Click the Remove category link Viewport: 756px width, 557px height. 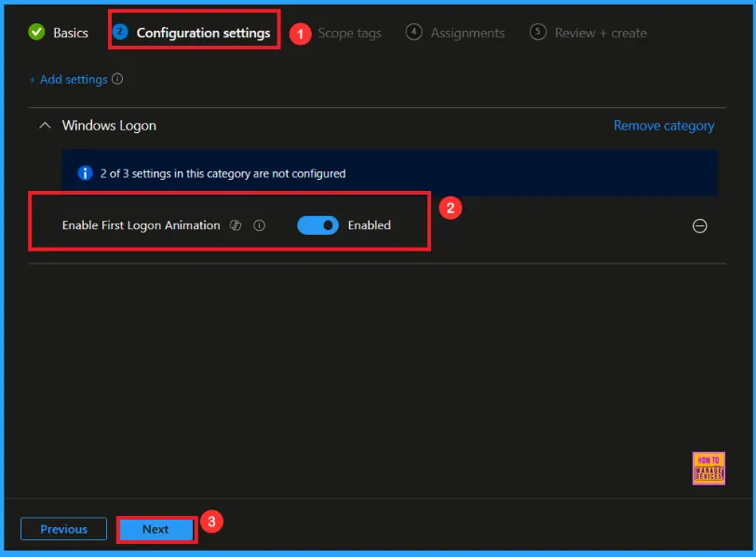(664, 126)
